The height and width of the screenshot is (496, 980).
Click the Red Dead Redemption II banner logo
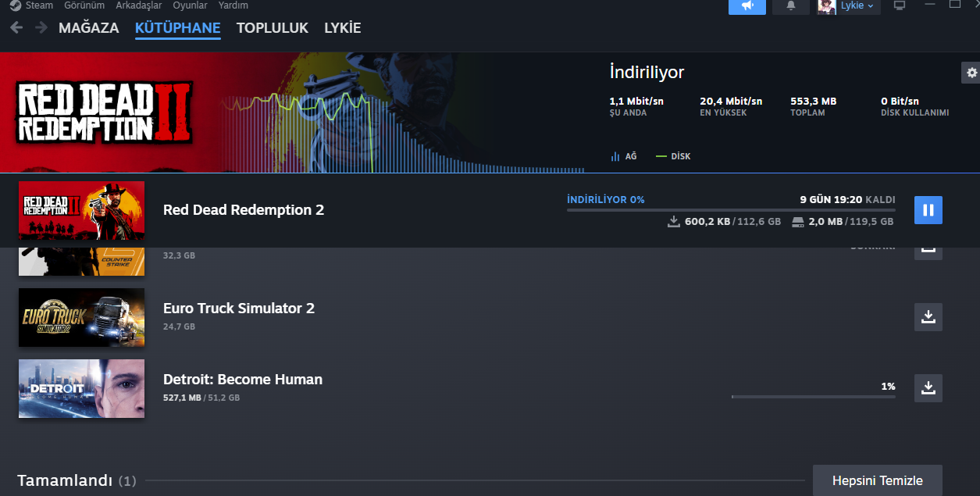pos(105,112)
